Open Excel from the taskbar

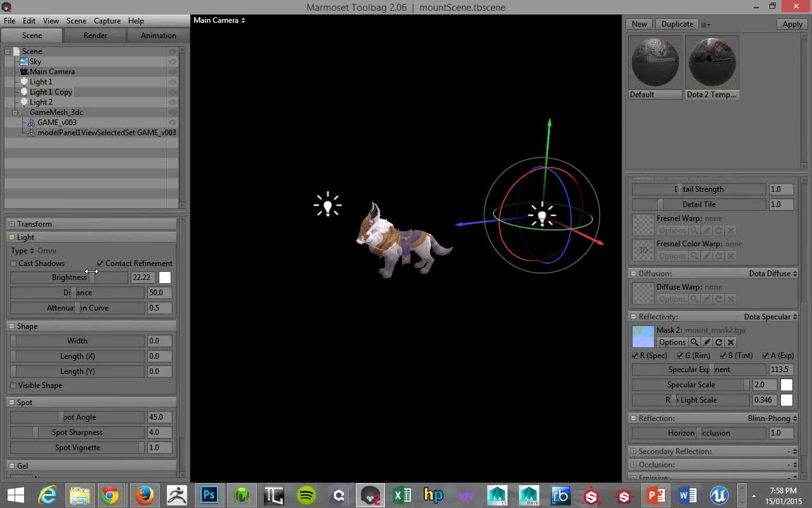tap(402, 495)
